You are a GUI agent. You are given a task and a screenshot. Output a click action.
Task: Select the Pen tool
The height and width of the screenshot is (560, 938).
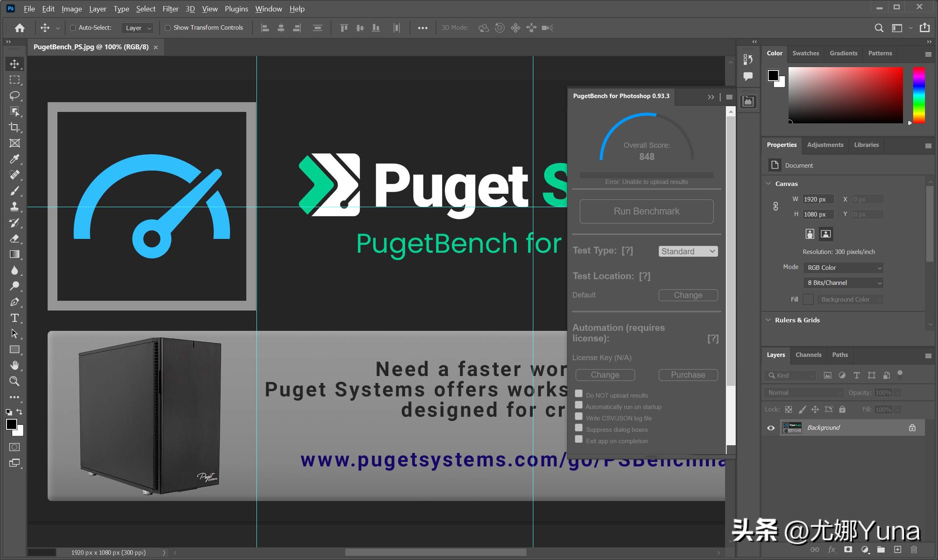[15, 302]
